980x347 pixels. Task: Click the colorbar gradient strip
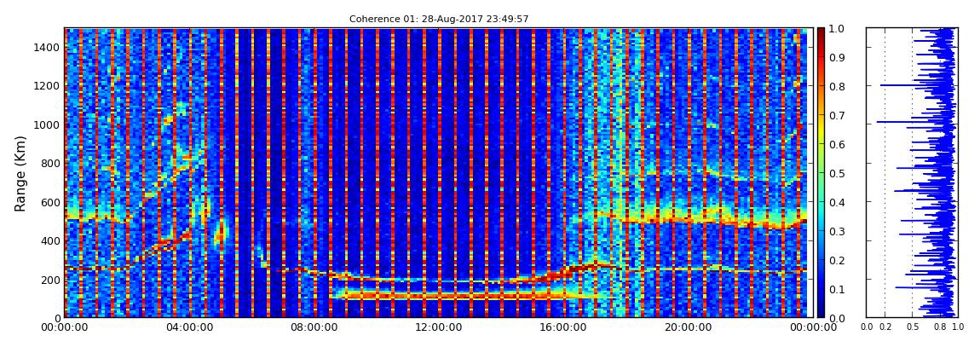pos(821,172)
